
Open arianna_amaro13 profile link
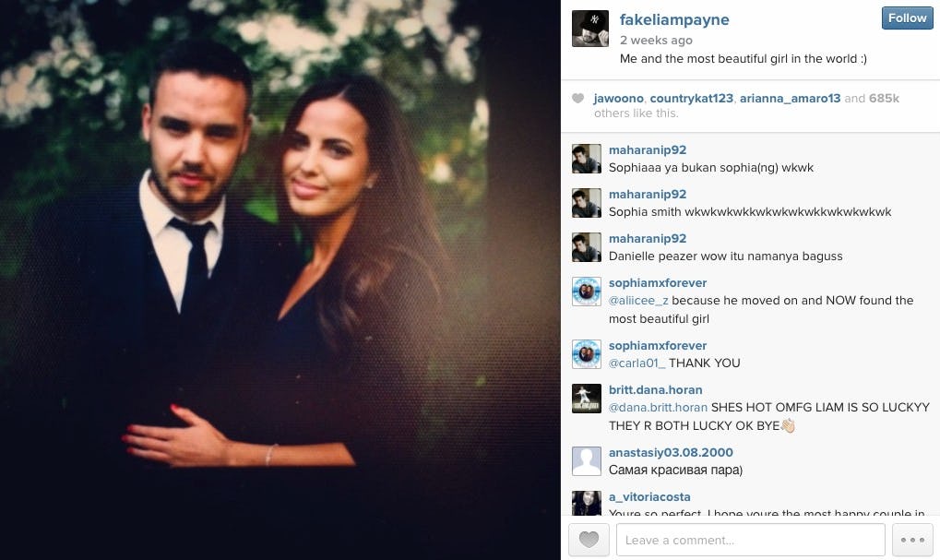pyautogui.click(x=790, y=99)
